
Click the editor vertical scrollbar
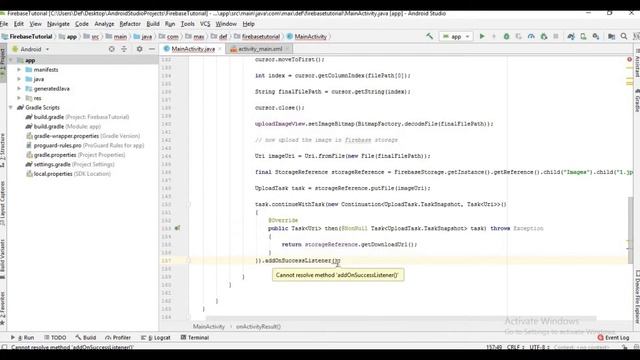coord(631,231)
